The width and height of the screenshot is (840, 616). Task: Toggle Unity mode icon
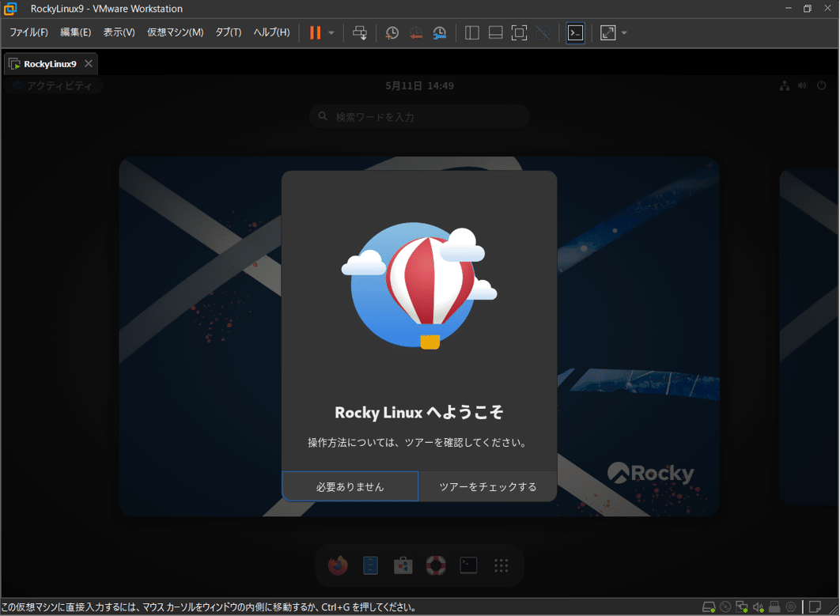(x=543, y=32)
